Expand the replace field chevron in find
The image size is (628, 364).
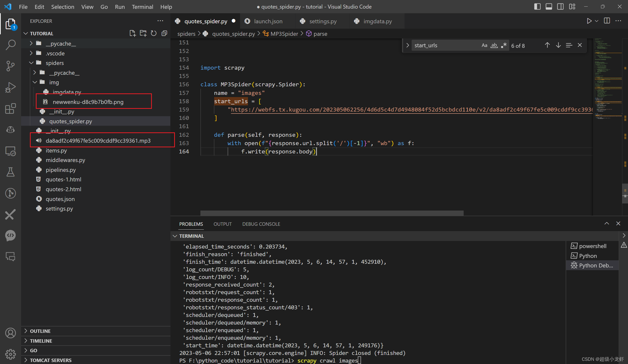(x=408, y=45)
